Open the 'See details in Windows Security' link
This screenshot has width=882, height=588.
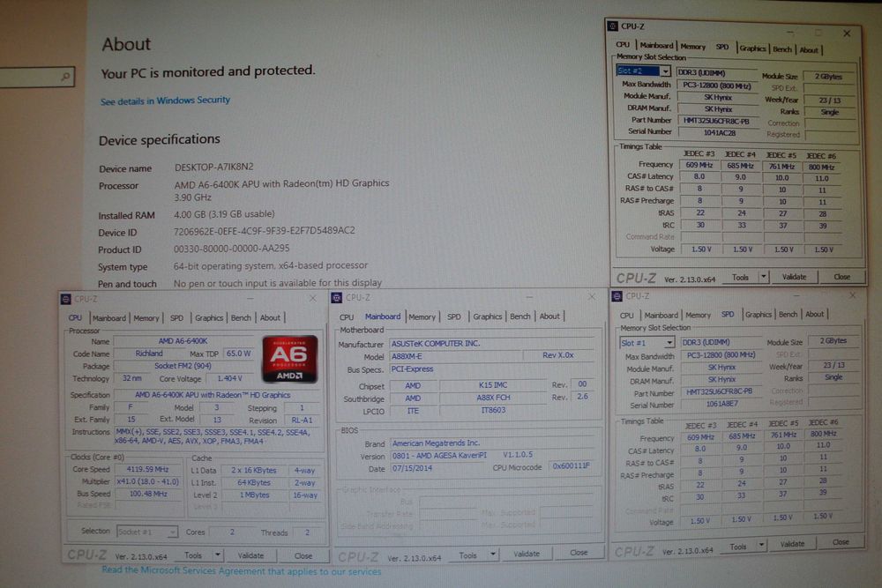coord(166,100)
